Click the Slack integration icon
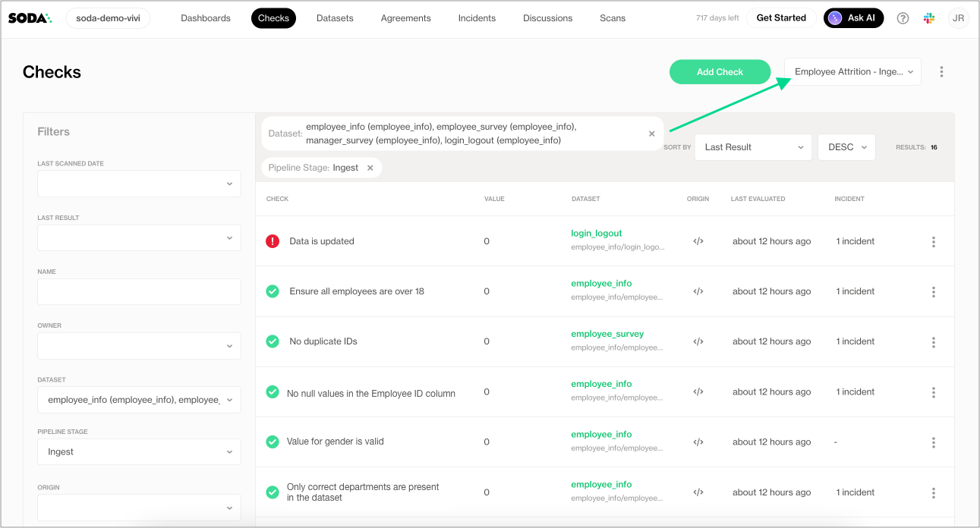 pyautogui.click(x=929, y=18)
